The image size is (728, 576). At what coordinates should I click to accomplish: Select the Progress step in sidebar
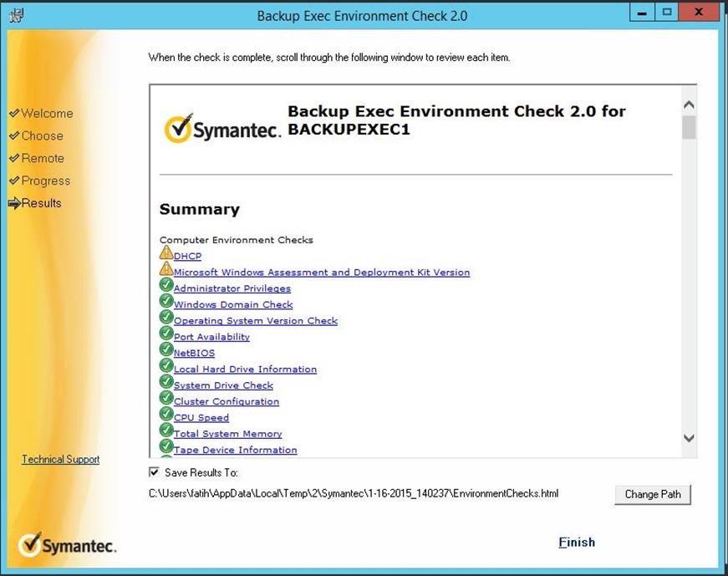[46, 181]
